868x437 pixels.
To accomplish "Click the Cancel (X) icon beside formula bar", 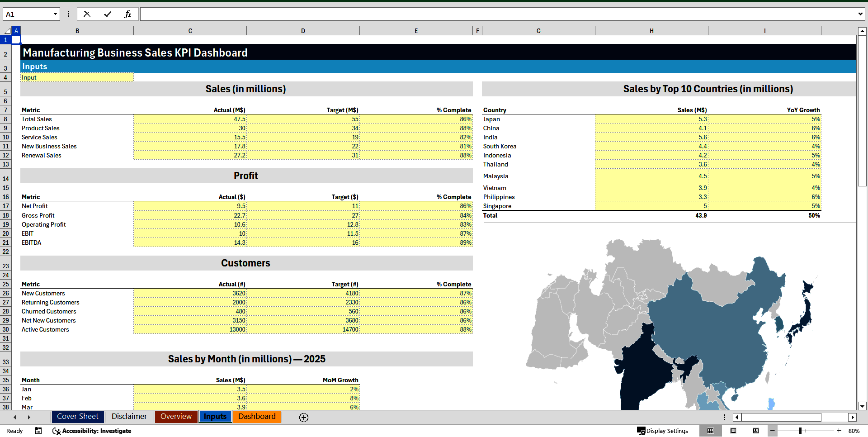I will click(87, 14).
